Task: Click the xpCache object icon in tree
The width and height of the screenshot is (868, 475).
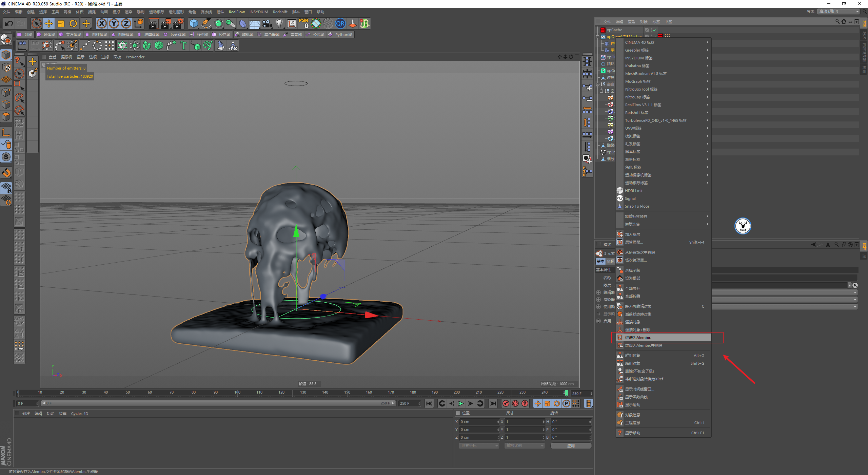Action: coord(603,30)
